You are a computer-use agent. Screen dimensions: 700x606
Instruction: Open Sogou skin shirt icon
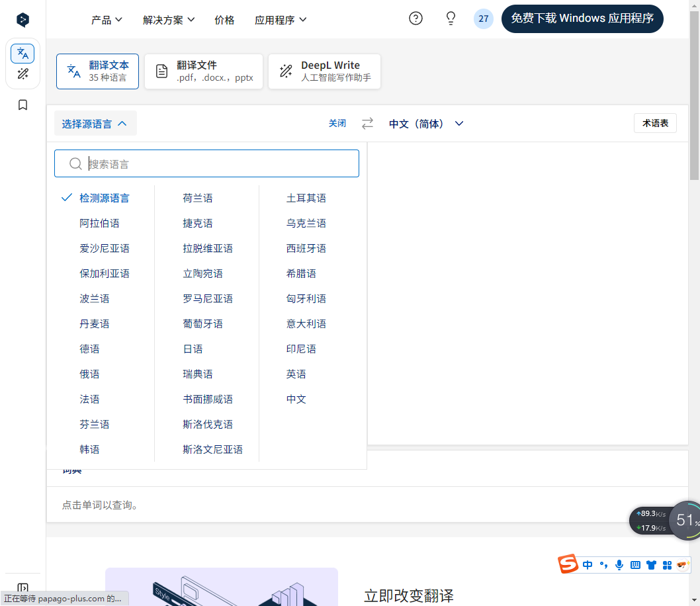(x=651, y=565)
